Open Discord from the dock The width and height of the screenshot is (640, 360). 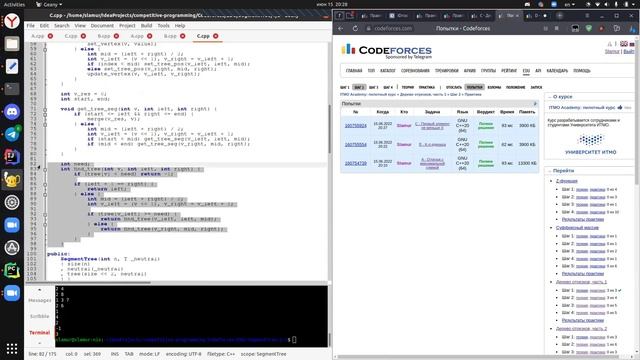[12, 111]
